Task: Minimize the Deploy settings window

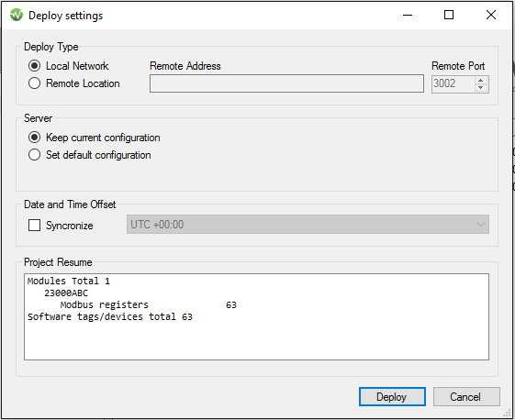Action: click(x=408, y=15)
